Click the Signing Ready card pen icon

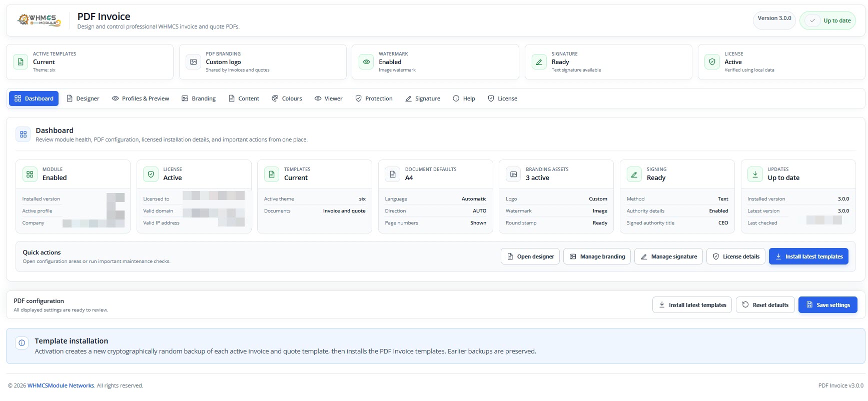(x=634, y=174)
